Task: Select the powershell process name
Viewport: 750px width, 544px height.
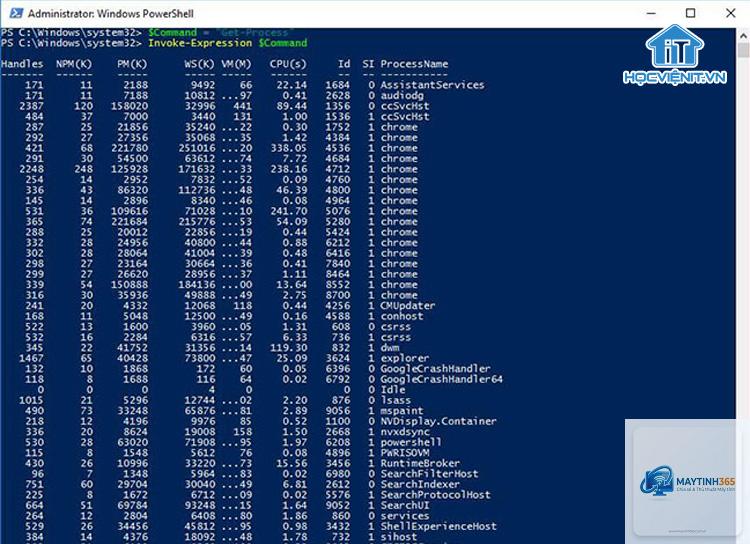Action: pyautogui.click(x=411, y=443)
